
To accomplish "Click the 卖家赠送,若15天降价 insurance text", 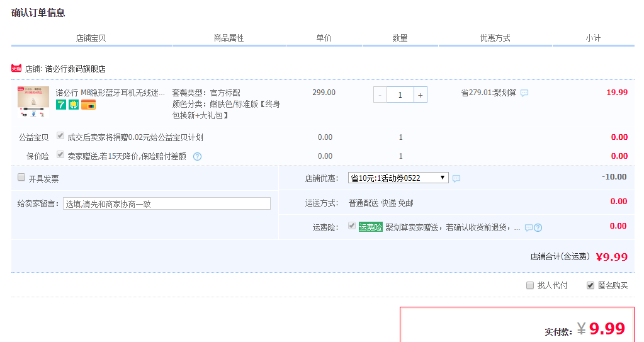I will (127, 156).
